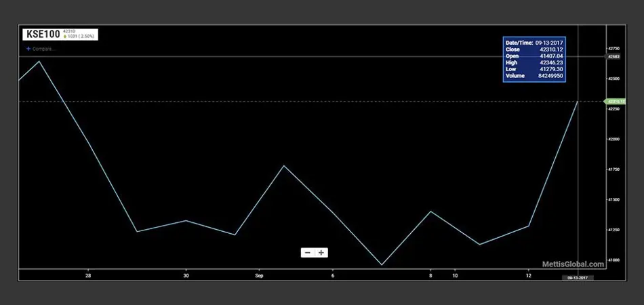Open the MettisGlobal.com watermark link
Image resolution: width=644 pixels, height=305 pixels.
click(x=573, y=264)
